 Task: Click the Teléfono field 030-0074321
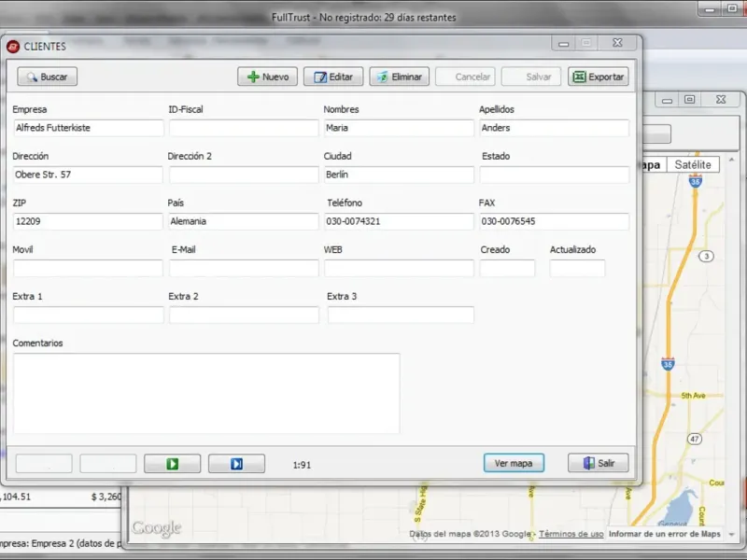click(400, 221)
